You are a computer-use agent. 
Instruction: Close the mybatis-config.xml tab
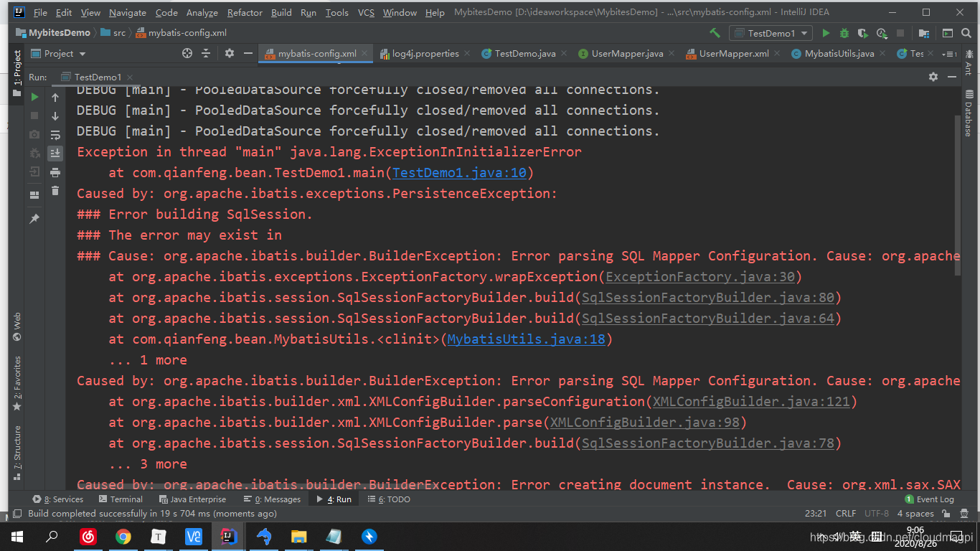[x=364, y=53]
